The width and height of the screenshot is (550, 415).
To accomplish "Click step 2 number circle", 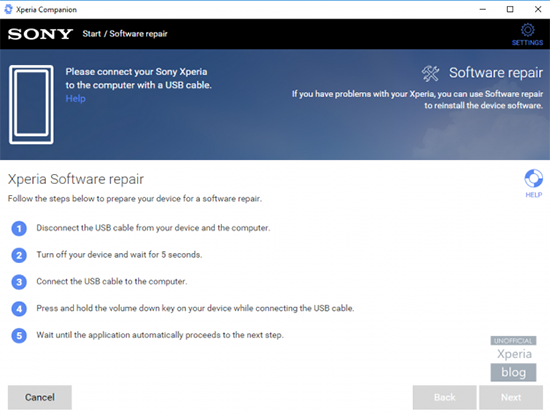I will [19, 255].
